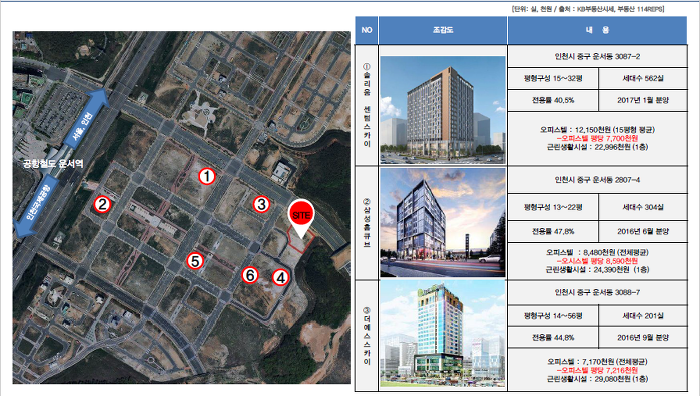Select 근린생활시설 : 24,390천원 line
Screen dimensions: 700x396
point(597,270)
